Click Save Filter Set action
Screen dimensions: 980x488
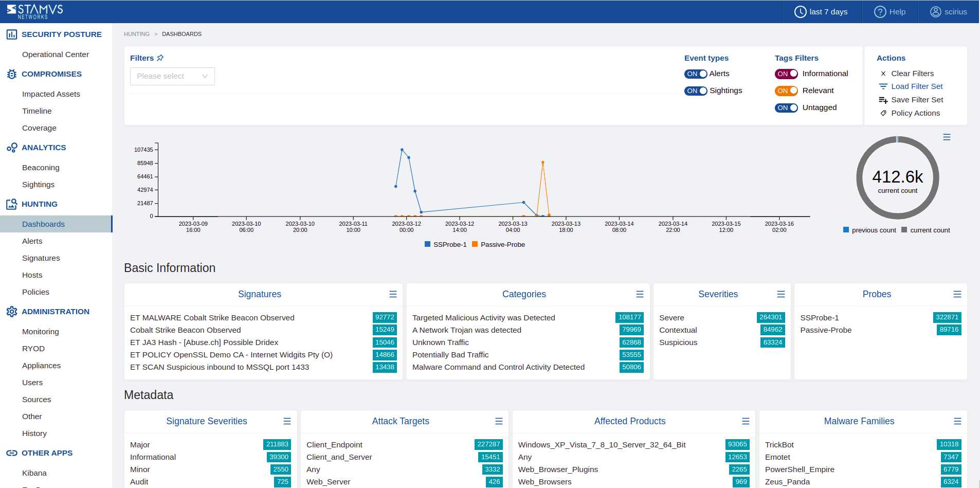[x=917, y=100]
